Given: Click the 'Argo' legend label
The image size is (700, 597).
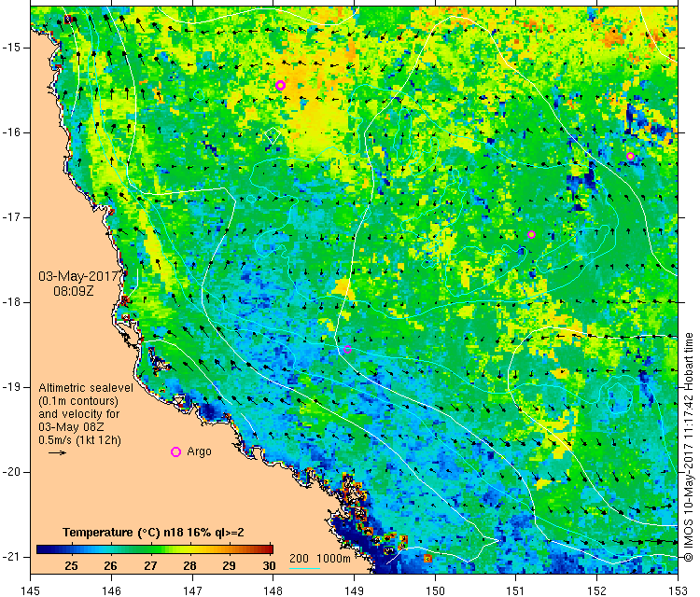Looking at the screenshot, I should coord(199,451).
